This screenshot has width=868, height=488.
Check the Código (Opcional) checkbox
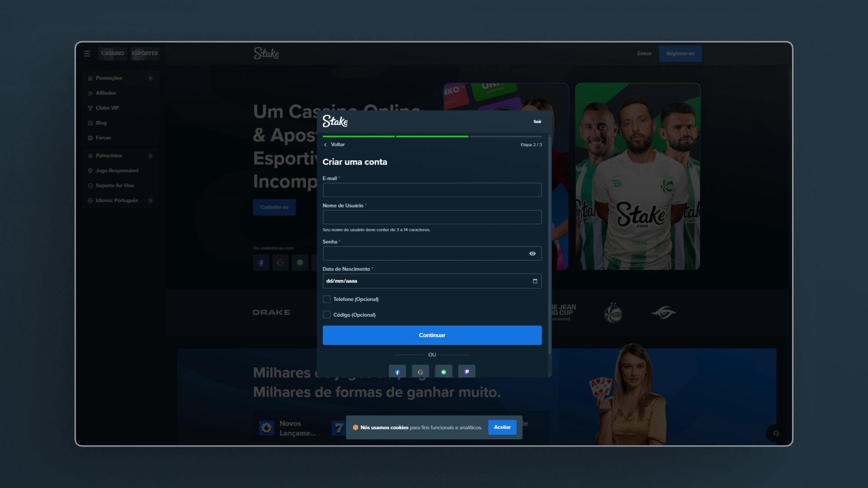[326, 314]
